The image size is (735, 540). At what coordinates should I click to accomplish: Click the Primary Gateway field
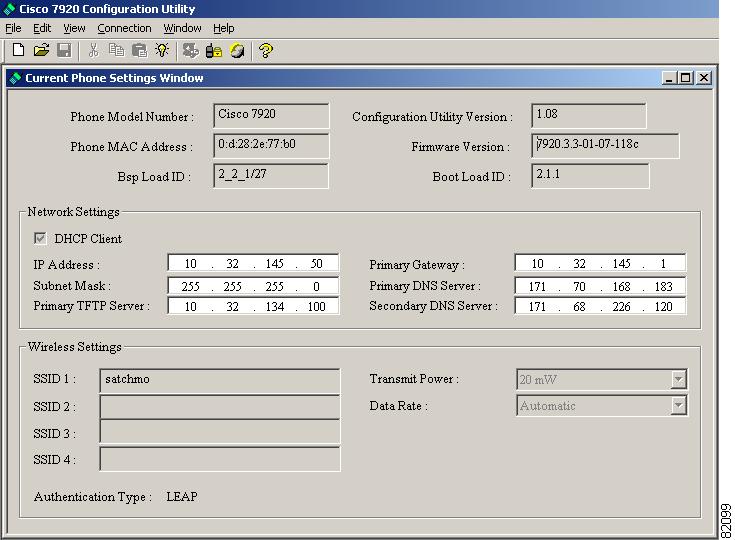[600, 263]
